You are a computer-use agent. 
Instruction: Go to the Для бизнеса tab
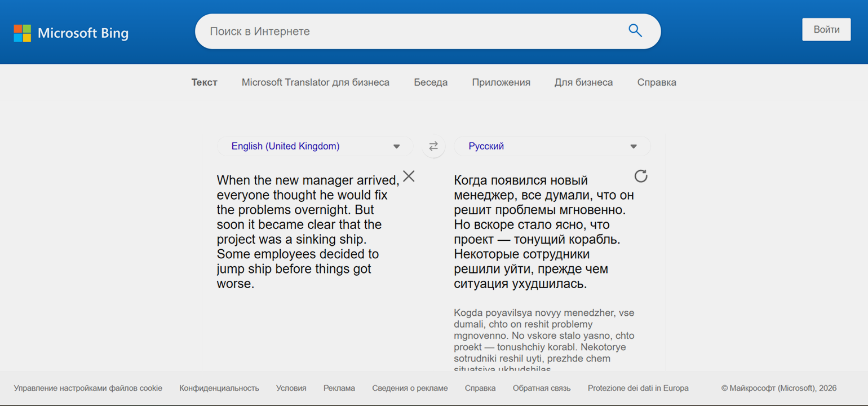(x=583, y=82)
